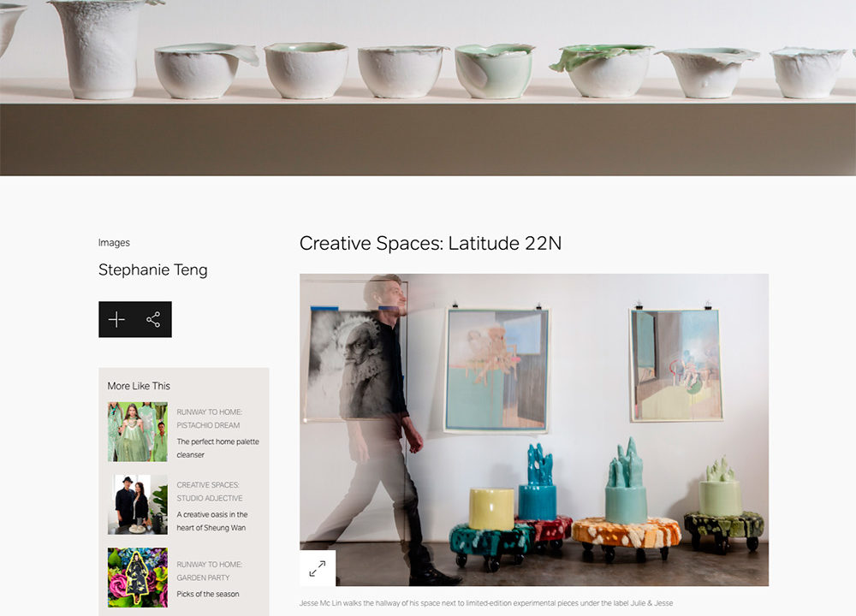Click the 'Images' credit label
This screenshot has width=856, height=616.
[114, 243]
